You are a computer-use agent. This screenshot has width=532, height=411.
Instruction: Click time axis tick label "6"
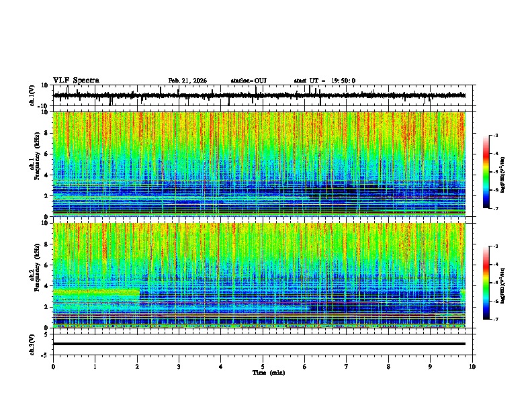[305, 367]
